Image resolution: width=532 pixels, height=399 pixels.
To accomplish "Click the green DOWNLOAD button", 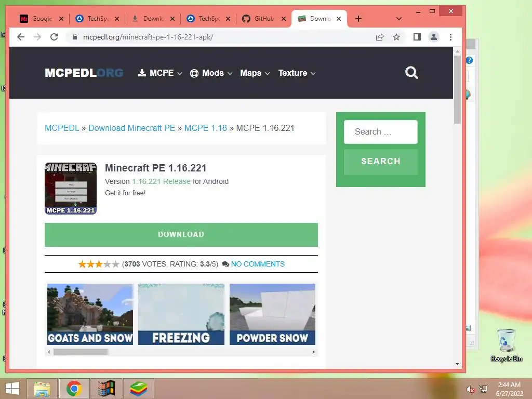I will 181,234.
